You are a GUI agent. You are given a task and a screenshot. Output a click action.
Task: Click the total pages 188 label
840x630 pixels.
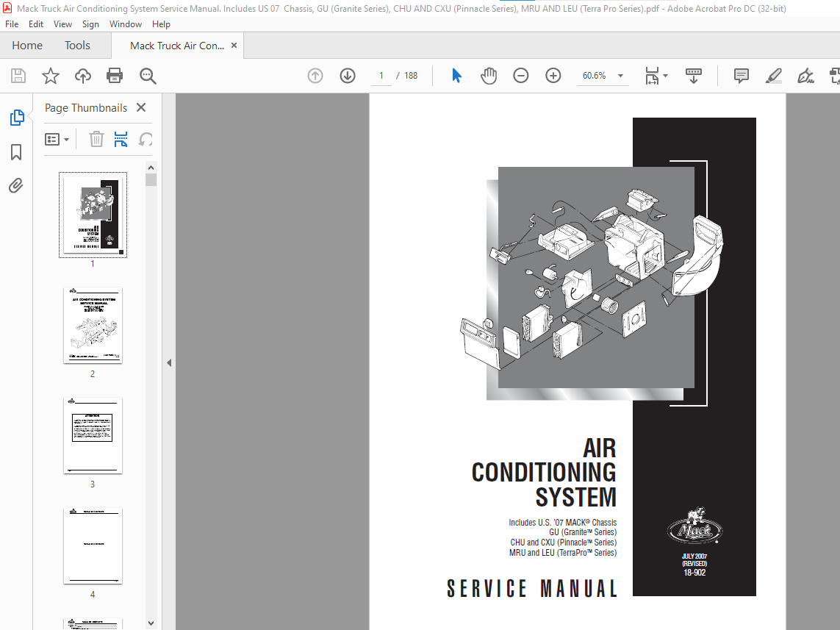411,76
